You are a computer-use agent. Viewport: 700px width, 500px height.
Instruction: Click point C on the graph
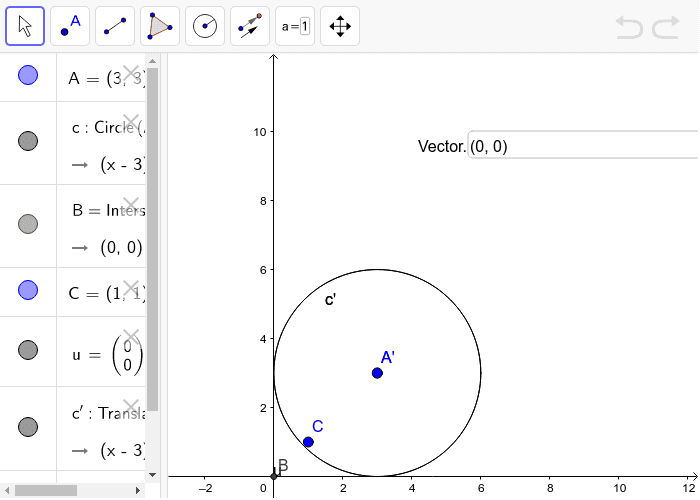pyautogui.click(x=308, y=442)
